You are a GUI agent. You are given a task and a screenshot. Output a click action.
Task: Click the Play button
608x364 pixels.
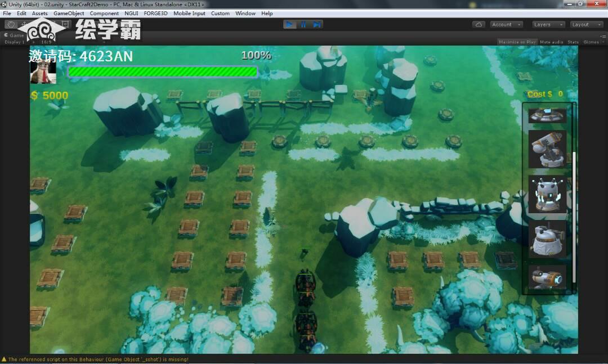tap(289, 24)
